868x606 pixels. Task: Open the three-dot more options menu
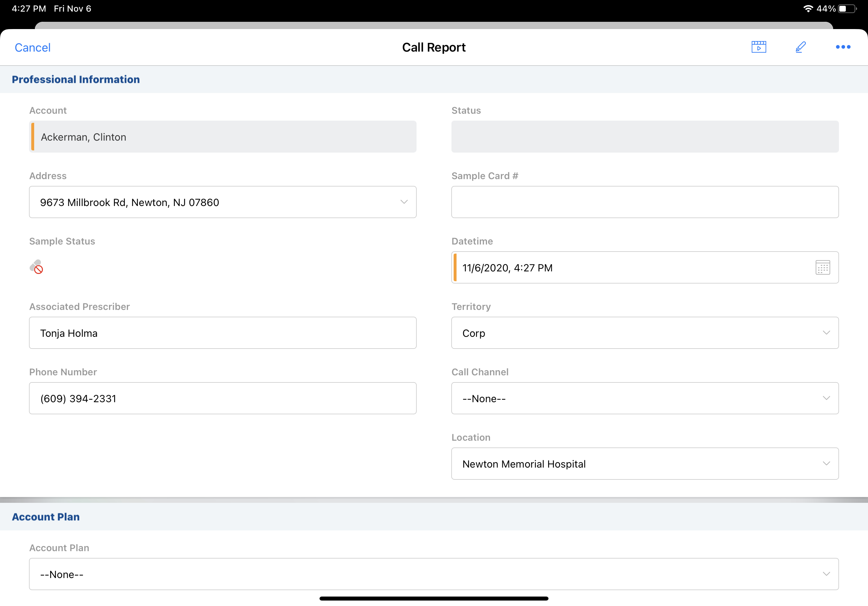point(843,47)
